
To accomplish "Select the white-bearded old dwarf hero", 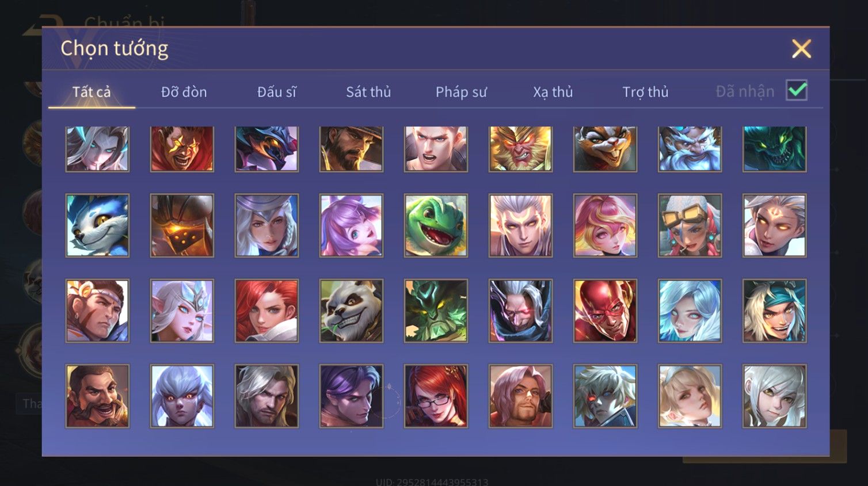I will (x=690, y=148).
